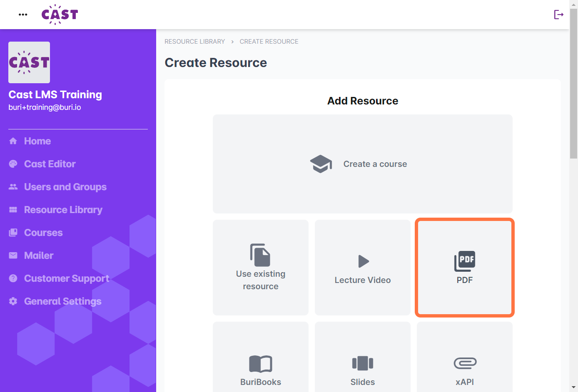The width and height of the screenshot is (578, 392).
Task: Choose xAPI resource label
Action: click(465, 382)
